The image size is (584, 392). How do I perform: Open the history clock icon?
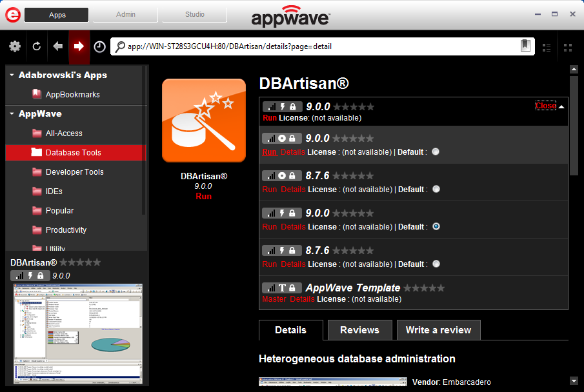click(x=99, y=46)
